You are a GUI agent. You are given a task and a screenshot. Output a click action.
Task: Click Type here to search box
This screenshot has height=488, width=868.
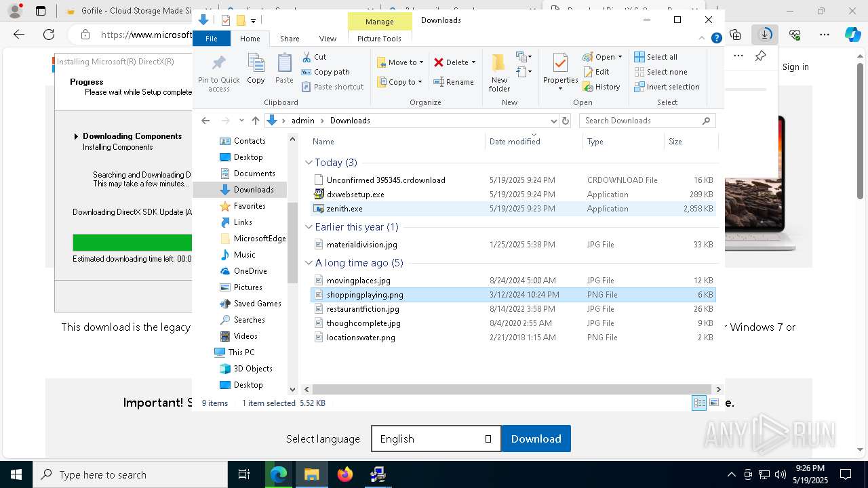pos(130,474)
